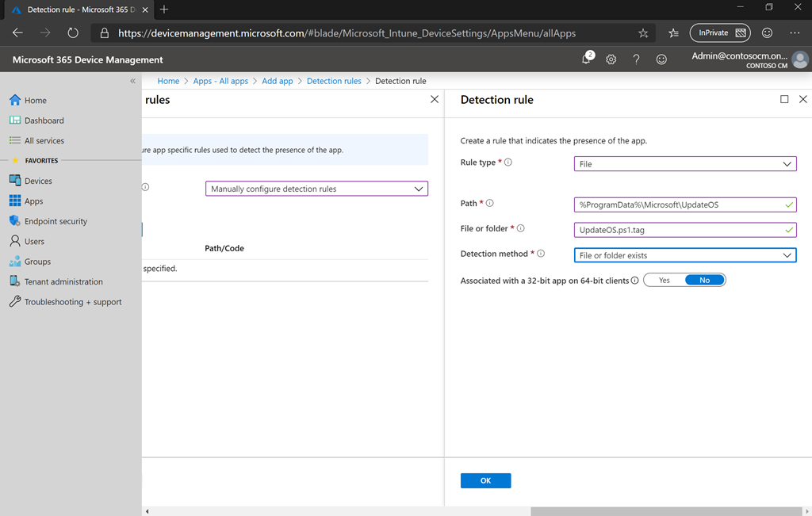Select Tenant administration in sidebar
This screenshot has width=812, height=516.
[x=63, y=281]
